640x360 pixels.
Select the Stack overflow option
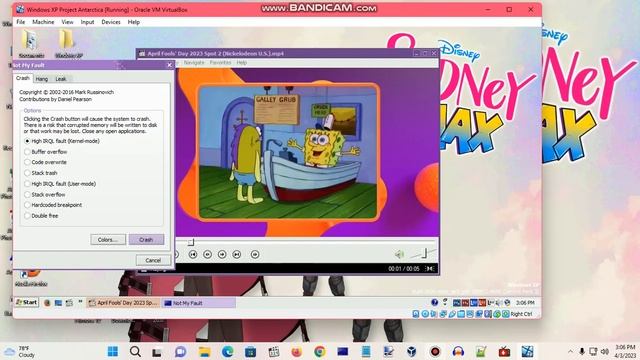coord(44,195)
